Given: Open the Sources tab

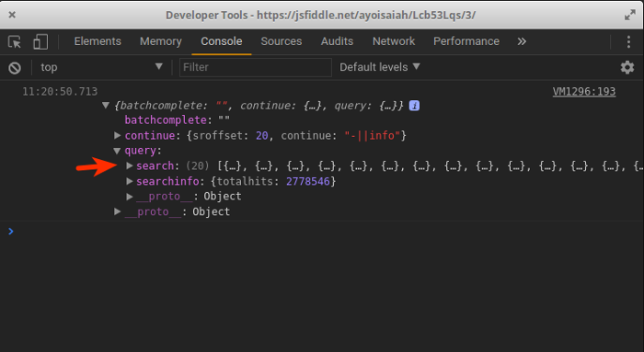Looking at the screenshot, I should pyautogui.click(x=282, y=41).
